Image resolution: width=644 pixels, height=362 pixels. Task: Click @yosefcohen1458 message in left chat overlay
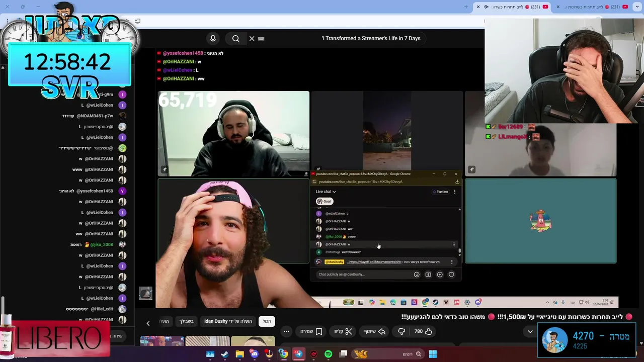[87, 191]
